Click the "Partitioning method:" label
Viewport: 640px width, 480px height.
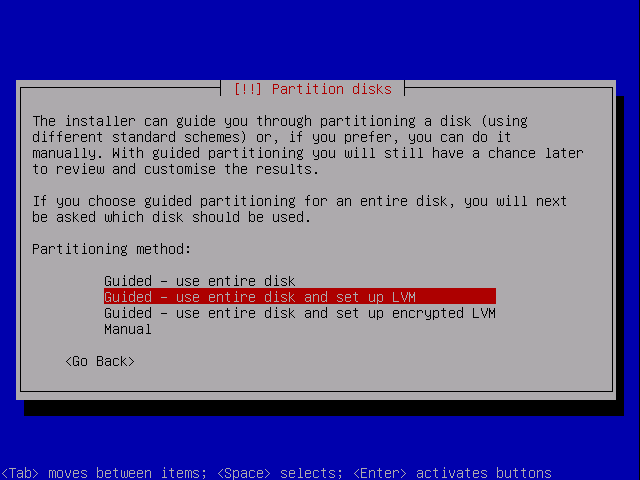click(111, 249)
